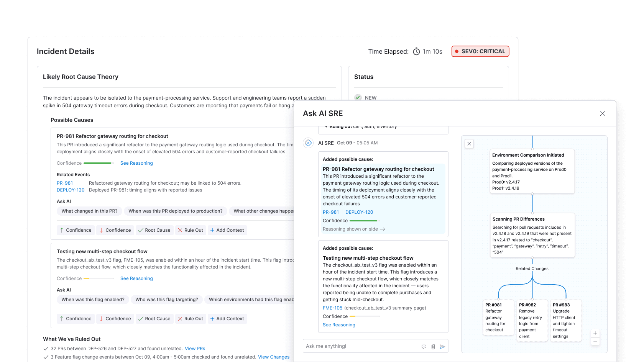Image resolution: width=644 pixels, height=362 pixels.
Task: Ask 'When was this flag enabled?'
Action: pyautogui.click(x=93, y=300)
